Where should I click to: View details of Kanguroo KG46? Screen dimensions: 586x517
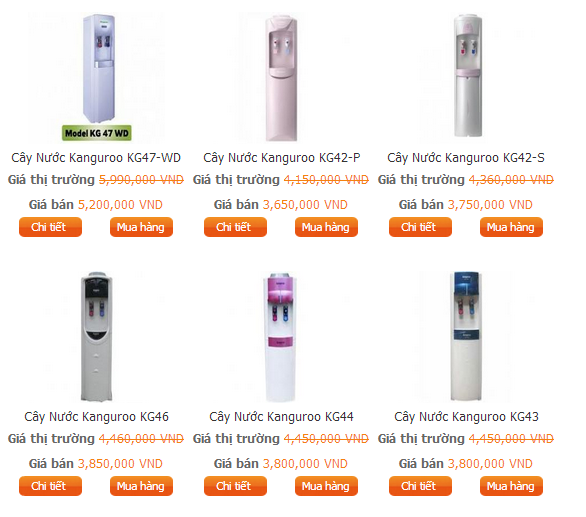(50, 486)
